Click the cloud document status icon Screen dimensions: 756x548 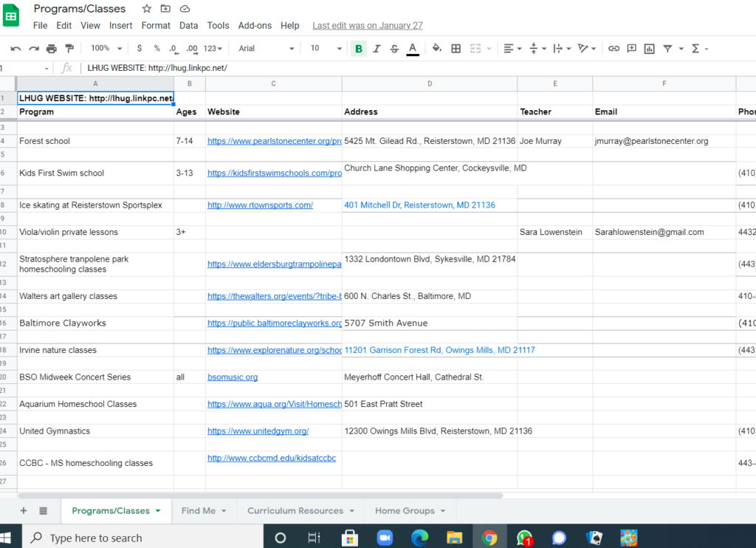185,9
